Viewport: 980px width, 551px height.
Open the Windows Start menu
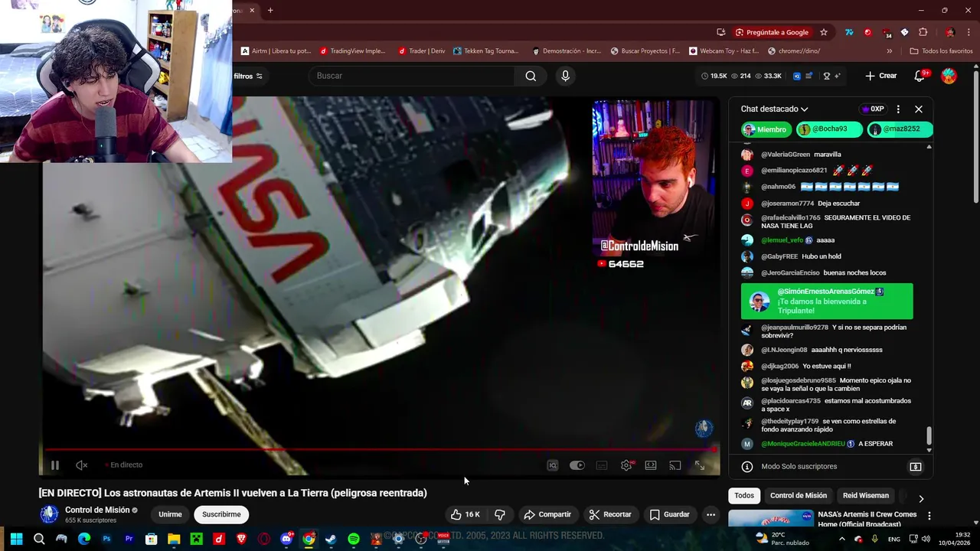[x=16, y=539]
